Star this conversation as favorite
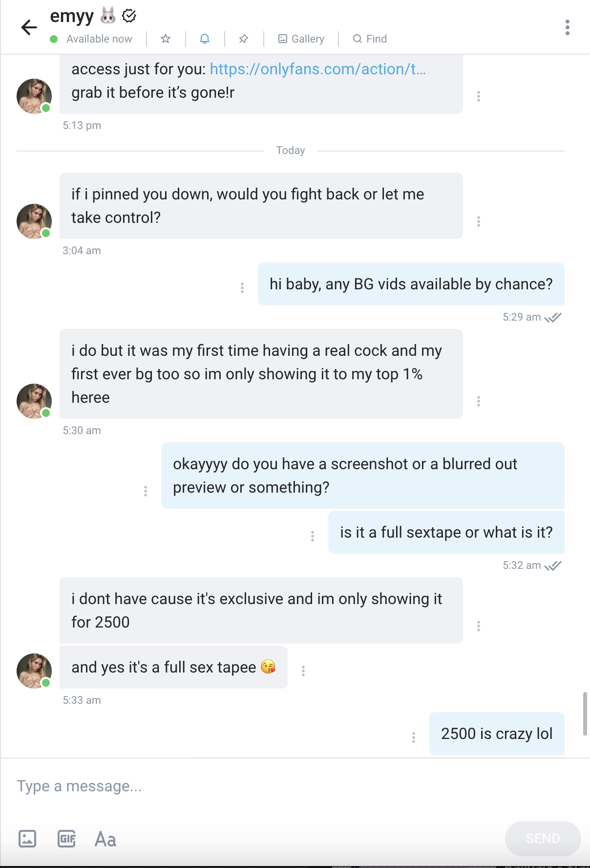This screenshot has width=590, height=868. coord(166,39)
